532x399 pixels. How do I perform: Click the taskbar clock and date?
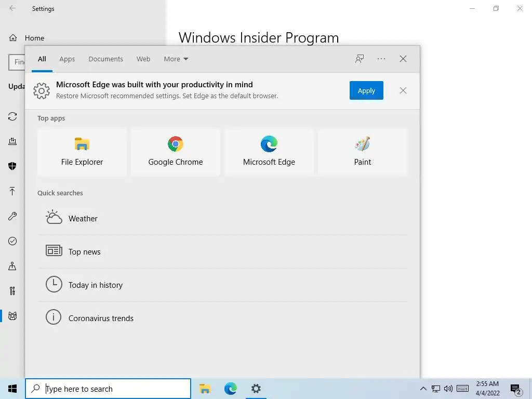[x=487, y=389]
